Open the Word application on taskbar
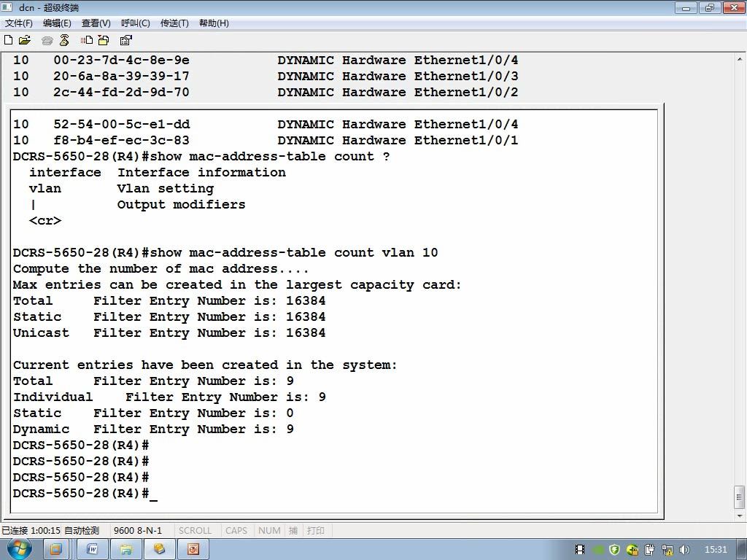 [x=93, y=550]
